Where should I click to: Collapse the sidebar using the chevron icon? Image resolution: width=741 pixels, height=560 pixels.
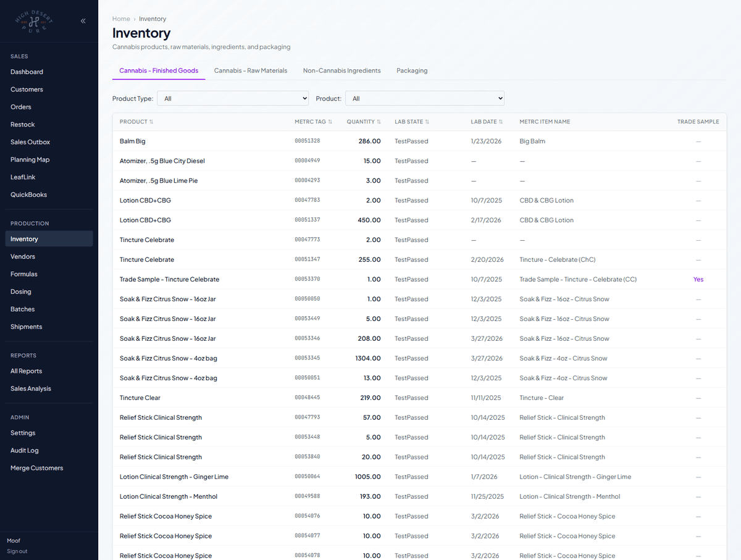[x=83, y=20]
